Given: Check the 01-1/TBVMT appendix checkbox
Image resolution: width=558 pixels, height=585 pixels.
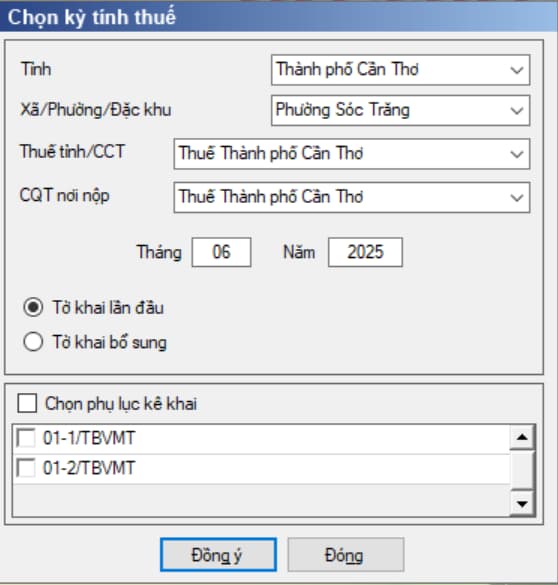Looking at the screenshot, I should point(26,438).
